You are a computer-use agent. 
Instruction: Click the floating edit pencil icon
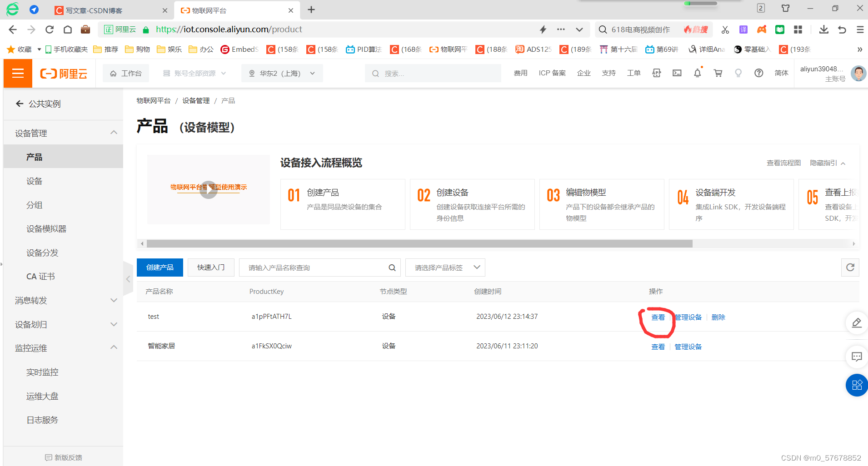point(857,323)
